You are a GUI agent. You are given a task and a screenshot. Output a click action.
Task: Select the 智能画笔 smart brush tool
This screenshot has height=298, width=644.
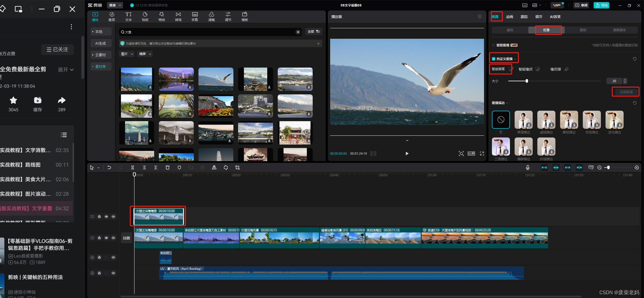502,69
